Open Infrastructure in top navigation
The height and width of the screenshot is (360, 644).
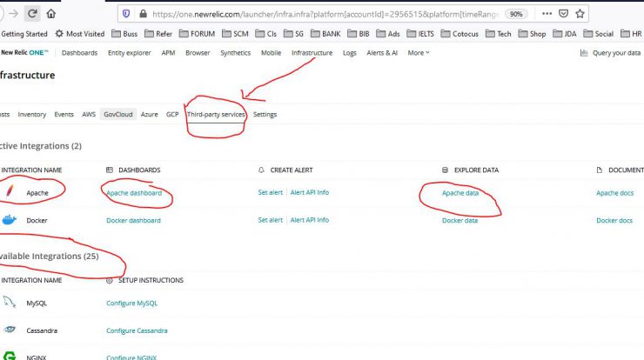[312, 52]
